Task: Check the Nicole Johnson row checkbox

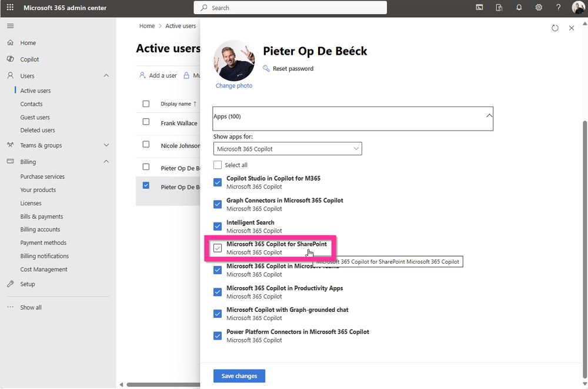Action: pos(146,145)
